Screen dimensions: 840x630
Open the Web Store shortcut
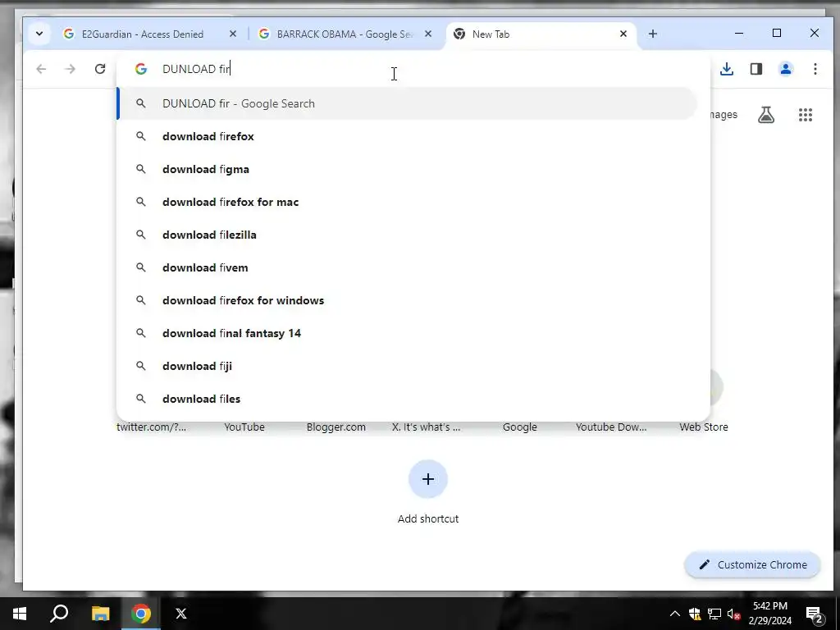click(703, 427)
